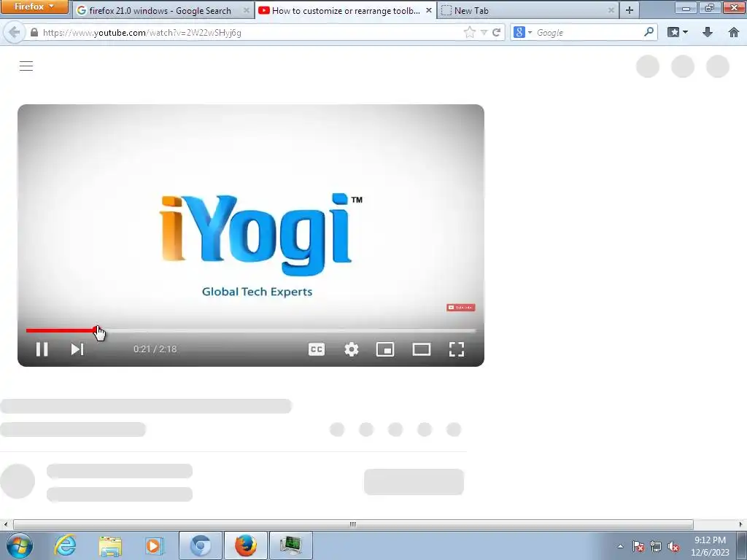Screen dimensions: 747x560
Task: Open Windows Media Player from the taskbar
Action: point(154,545)
